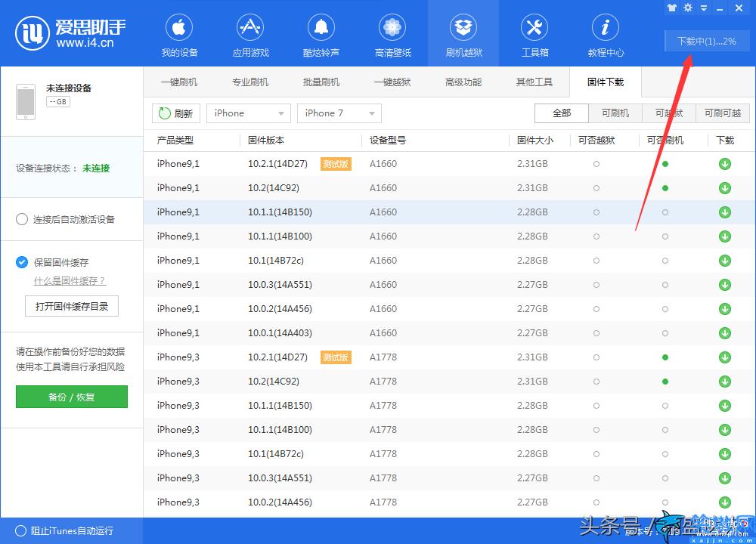756x544 pixels.
Task: Switch to 其他工具 tab
Action: pyautogui.click(x=534, y=82)
